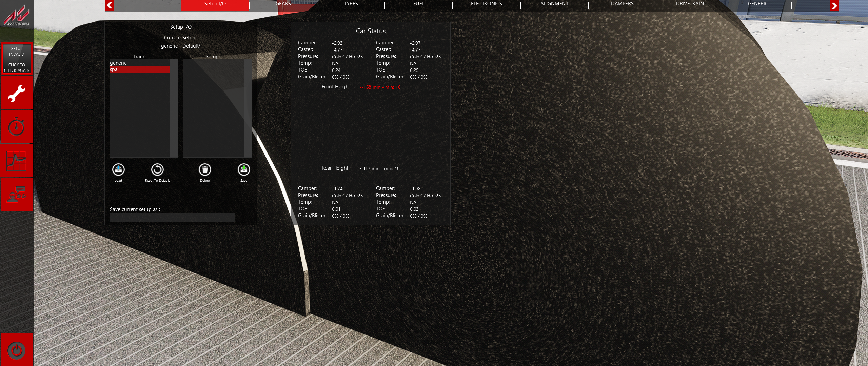This screenshot has height=366, width=868.
Task: Open the stopwatch lap times icon
Action: 17,127
